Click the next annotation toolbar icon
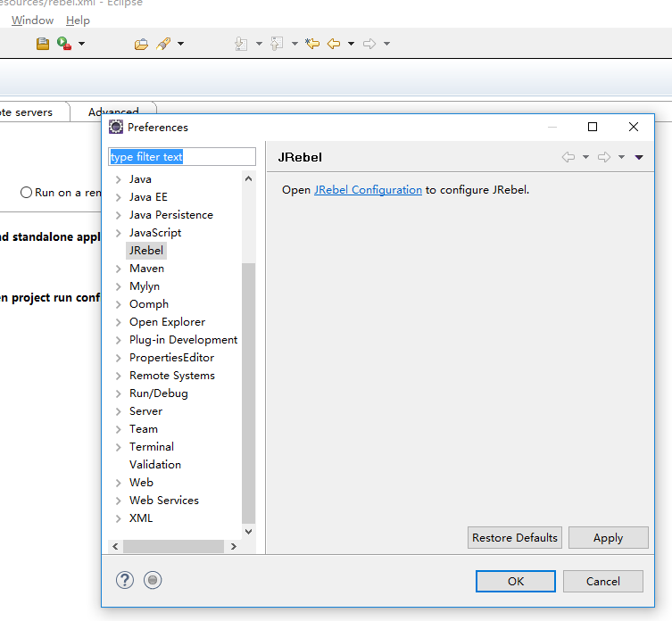 (x=241, y=44)
